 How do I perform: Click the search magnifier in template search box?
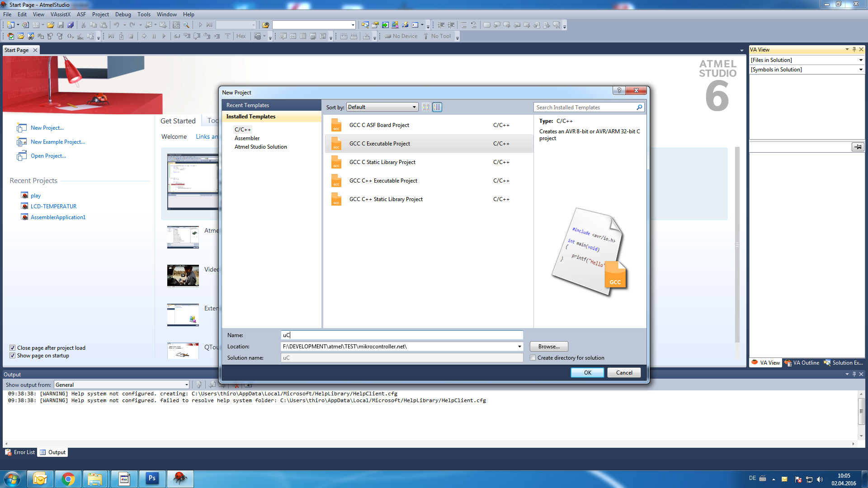[x=639, y=108]
